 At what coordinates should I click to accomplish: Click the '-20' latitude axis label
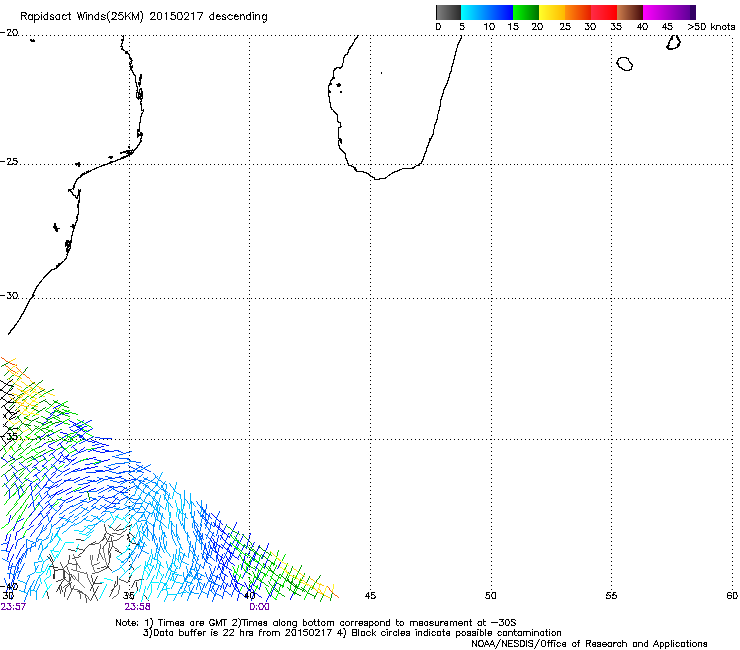pos(9,33)
